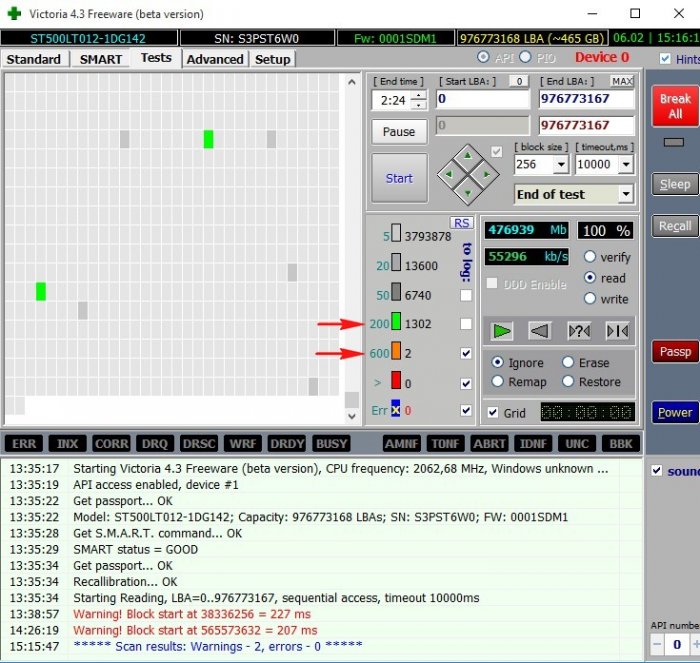This screenshot has height=663, width=700.
Task: Toggle log checkbox for 600 ms blocks
Action: tap(466, 353)
